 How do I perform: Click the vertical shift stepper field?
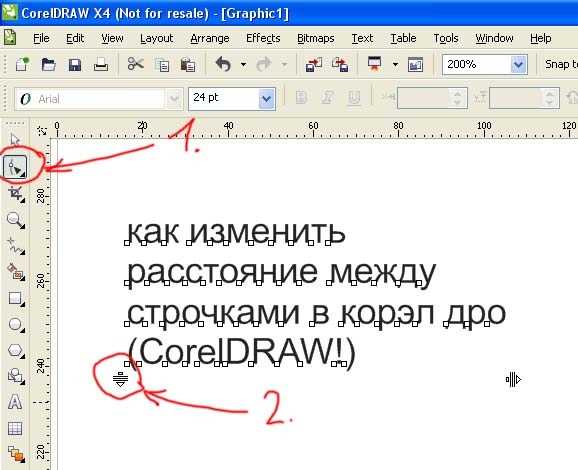(x=524, y=98)
